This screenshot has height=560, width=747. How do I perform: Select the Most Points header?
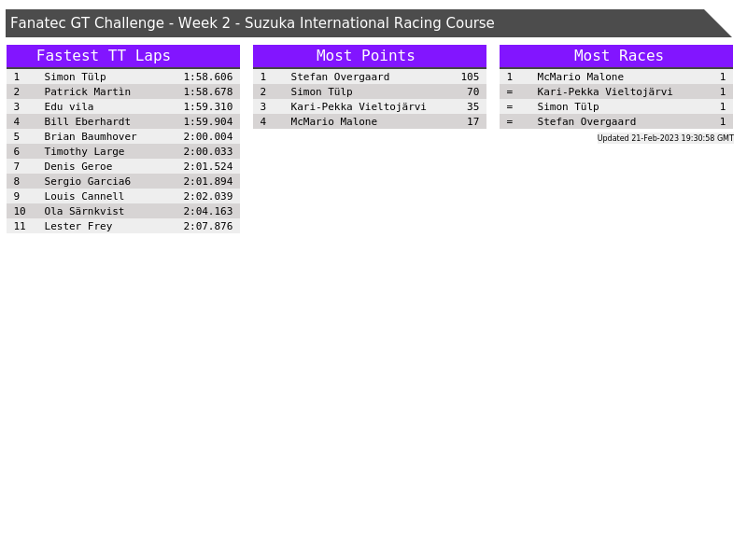pyautogui.click(x=369, y=56)
